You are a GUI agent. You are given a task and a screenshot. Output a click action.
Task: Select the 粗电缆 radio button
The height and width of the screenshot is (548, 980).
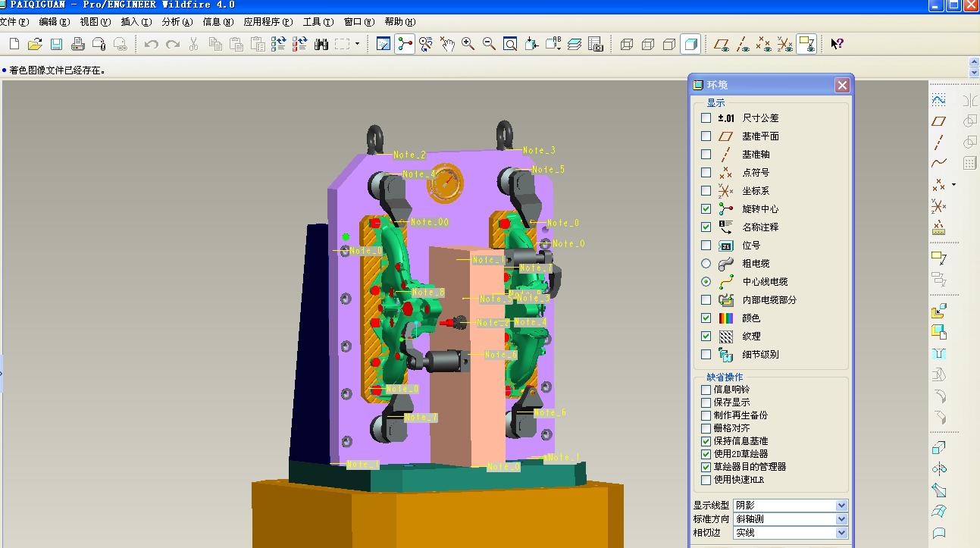pos(706,264)
